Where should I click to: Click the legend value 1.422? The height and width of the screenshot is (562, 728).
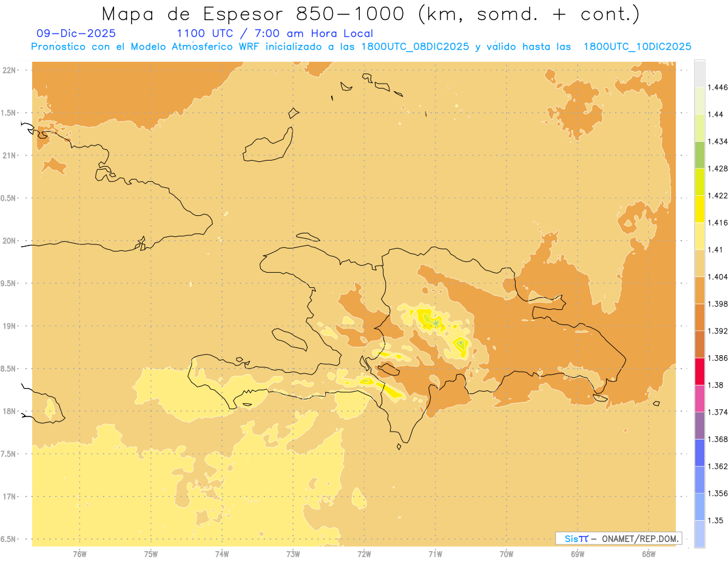717,195
